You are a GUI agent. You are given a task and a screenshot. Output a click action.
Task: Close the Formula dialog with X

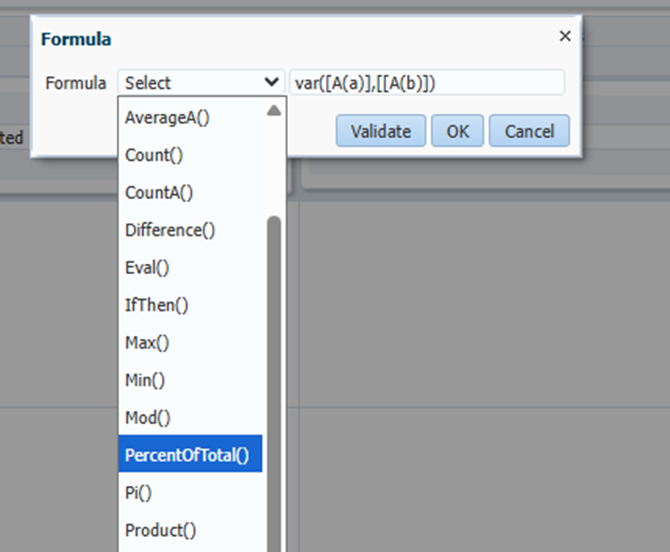pyautogui.click(x=565, y=36)
